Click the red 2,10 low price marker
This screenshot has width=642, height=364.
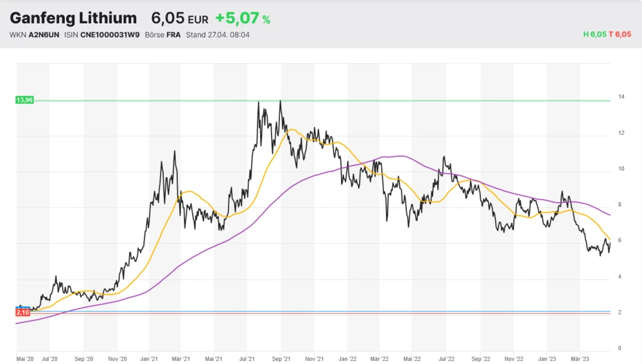22,312
